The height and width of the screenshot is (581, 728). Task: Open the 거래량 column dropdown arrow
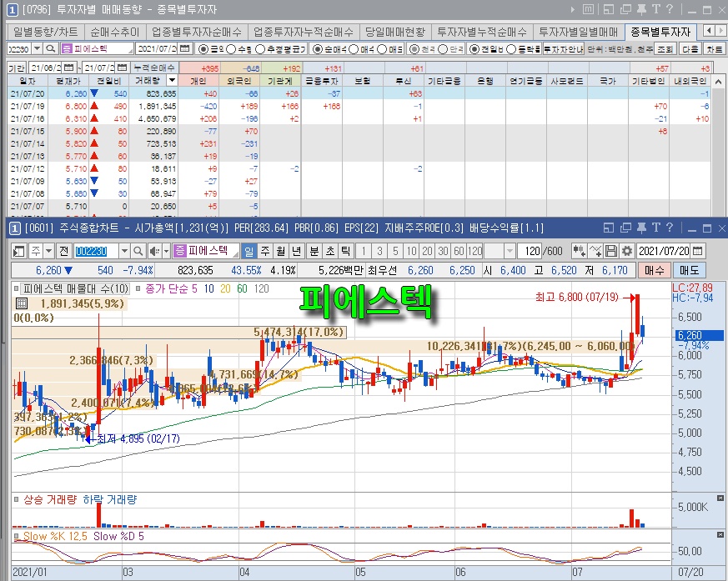(x=172, y=80)
